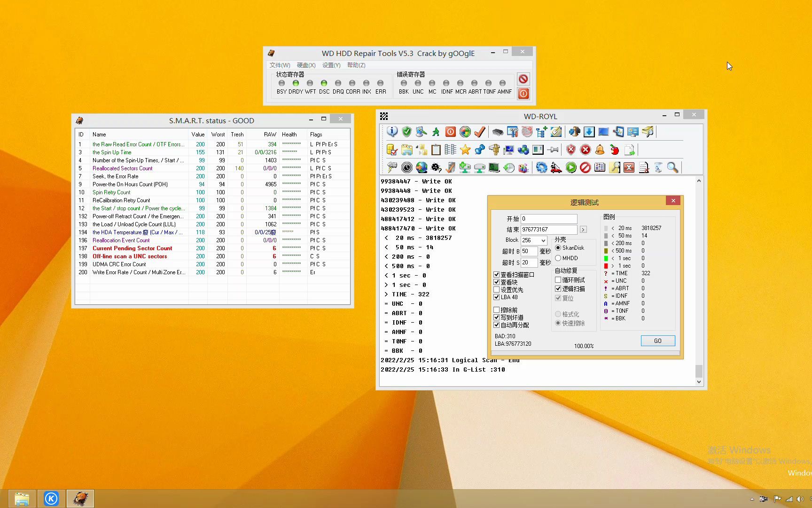Click the red apple toolbar icon

coord(614,150)
